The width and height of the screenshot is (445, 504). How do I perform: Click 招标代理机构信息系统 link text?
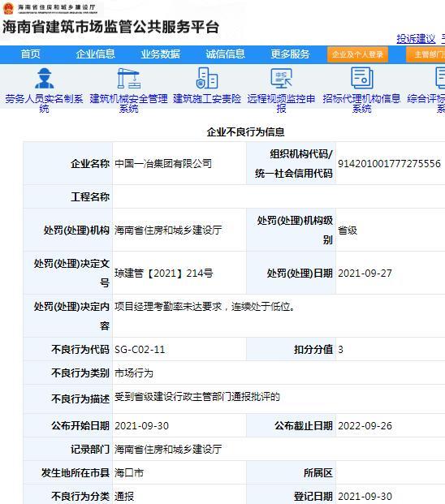coord(361,103)
